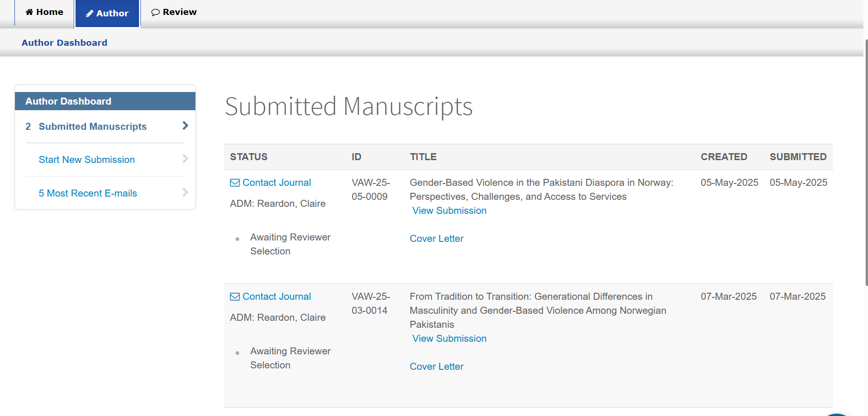Click the Home house icon
The width and height of the screenshot is (868, 416).
(29, 12)
